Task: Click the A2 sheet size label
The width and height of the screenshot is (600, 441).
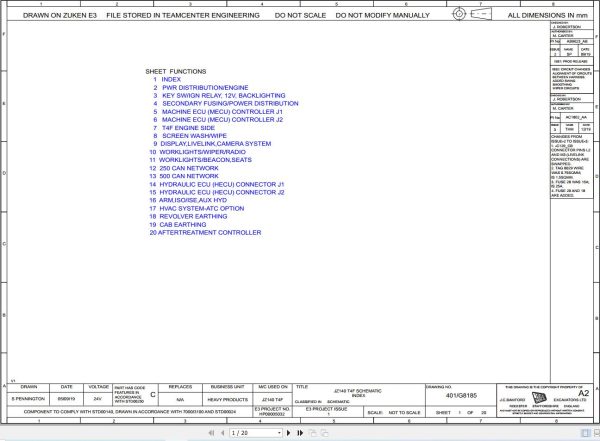Action: (x=584, y=393)
